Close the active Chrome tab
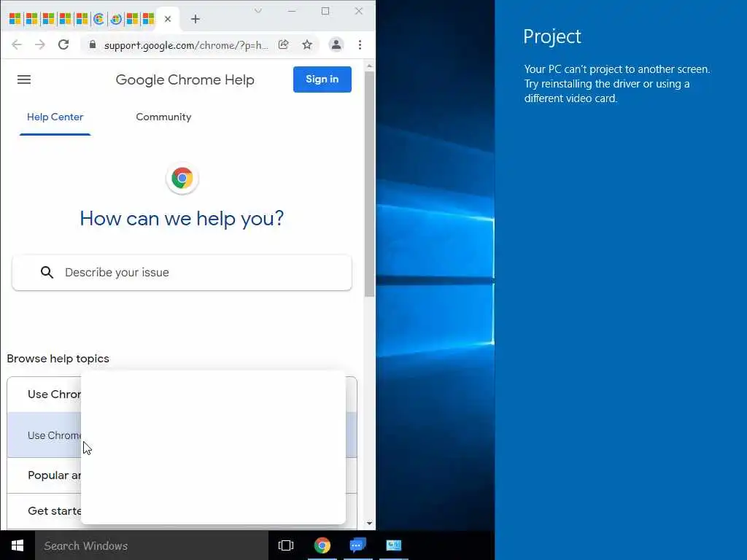This screenshot has height=560, width=747. [168, 19]
